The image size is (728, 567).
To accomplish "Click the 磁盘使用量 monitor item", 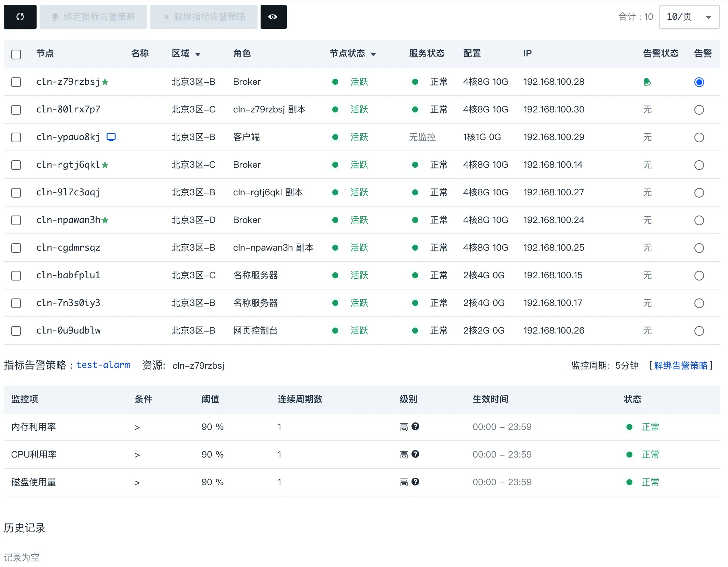I will pos(34,482).
